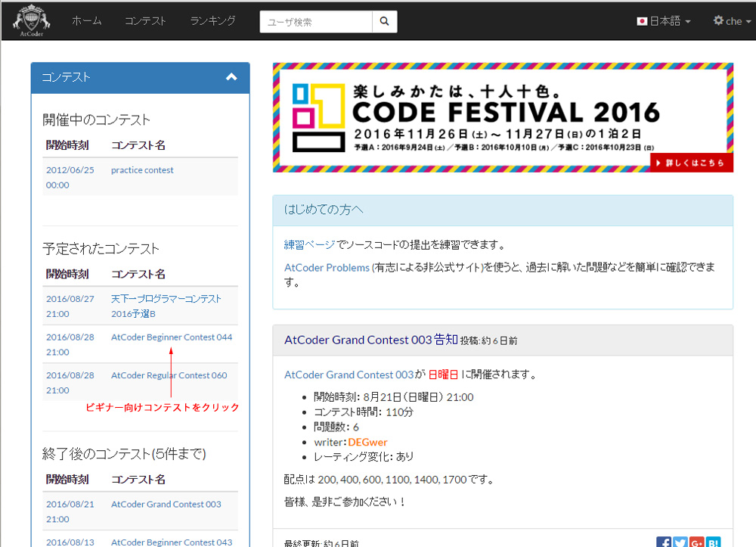
Task: Click the 2016/08/27 21:00 start time
Action: click(x=70, y=306)
